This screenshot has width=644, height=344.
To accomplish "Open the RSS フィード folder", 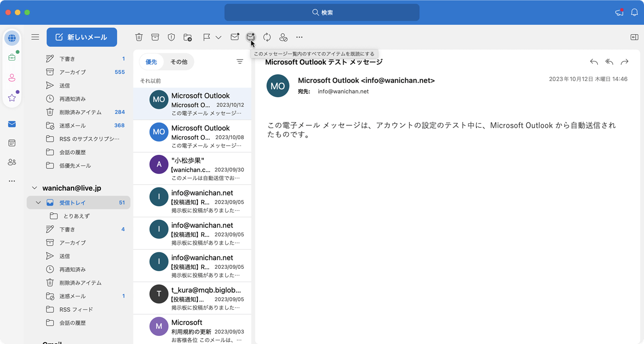I will click(x=79, y=309).
